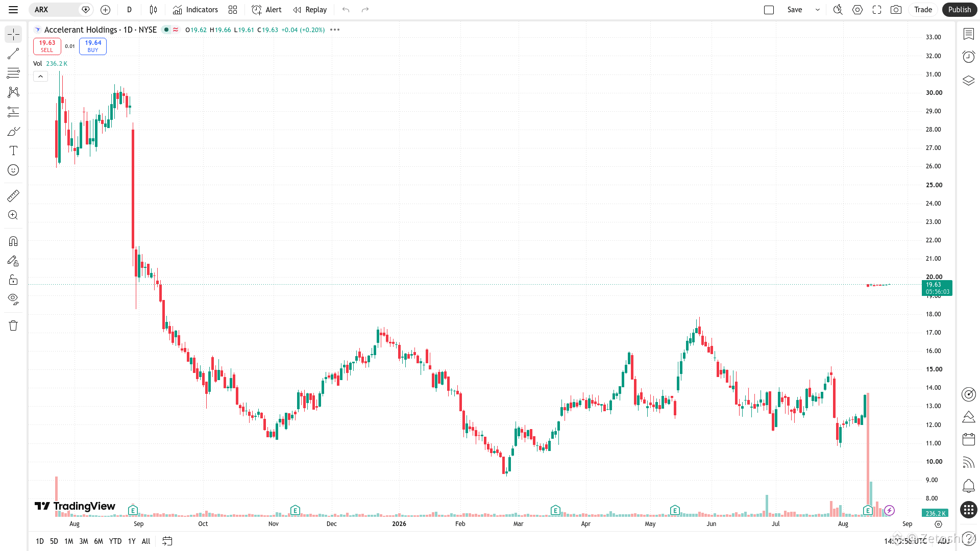
Task: Select the ruler measure tool
Action: coord(13,195)
